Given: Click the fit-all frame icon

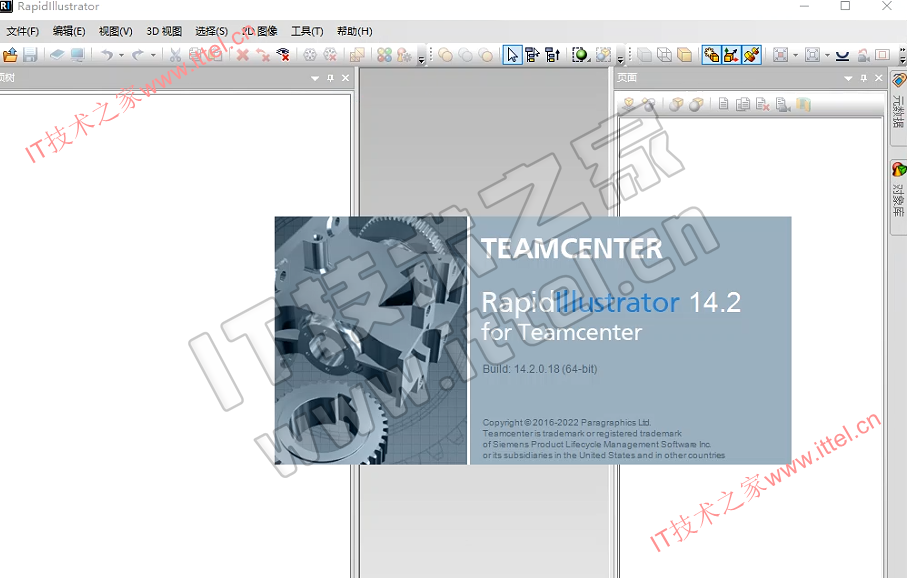Looking at the screenshot, I should pos(813,55).
